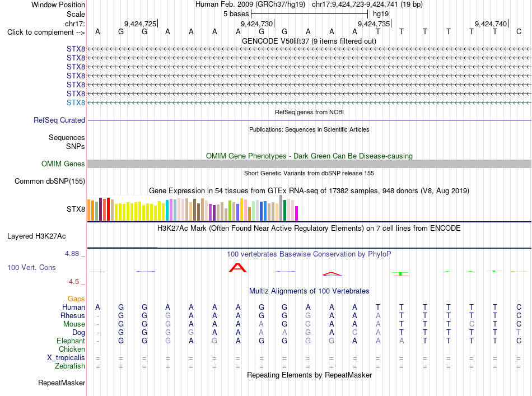
Task: Click the Dog species row label
Action: click(78, 333)
